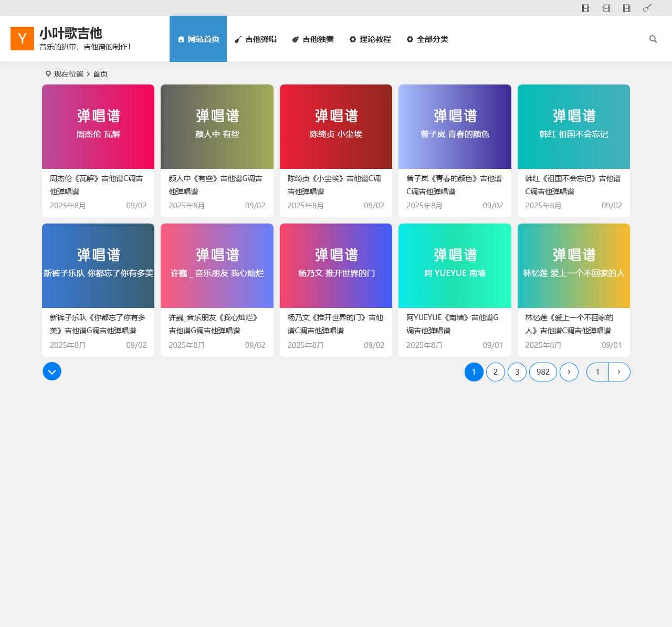Click the 09/01 date on 林忆莲 card

[612, 345]
